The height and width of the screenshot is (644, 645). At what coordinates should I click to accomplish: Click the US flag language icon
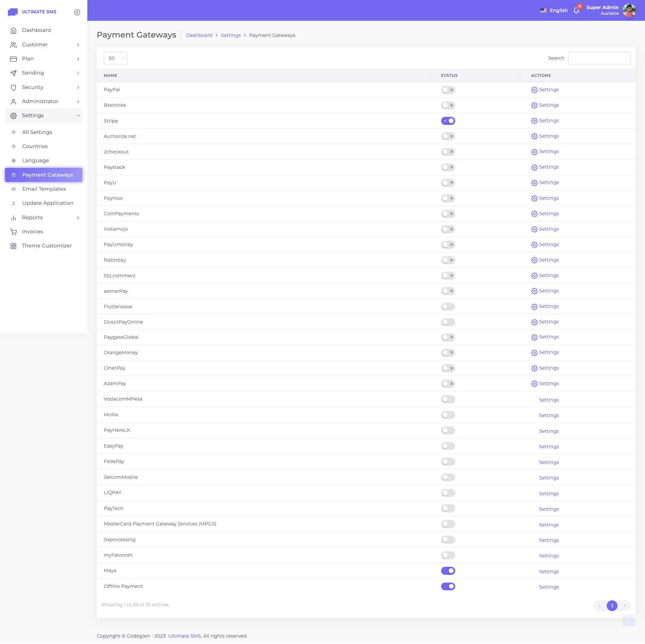[x=543, y=10]
